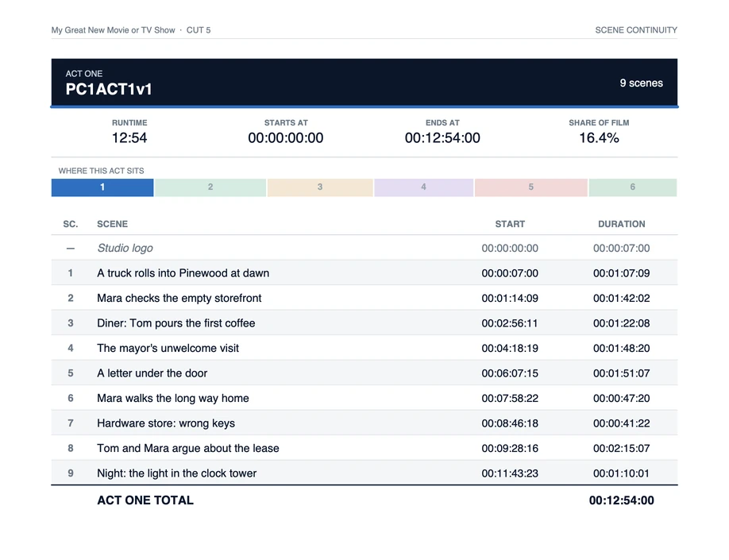Select act 2 segment in the act bar

(x=210, y=187)
